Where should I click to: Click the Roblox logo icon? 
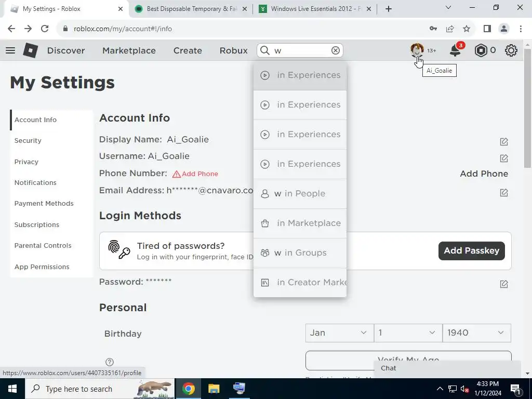point(30,50)
